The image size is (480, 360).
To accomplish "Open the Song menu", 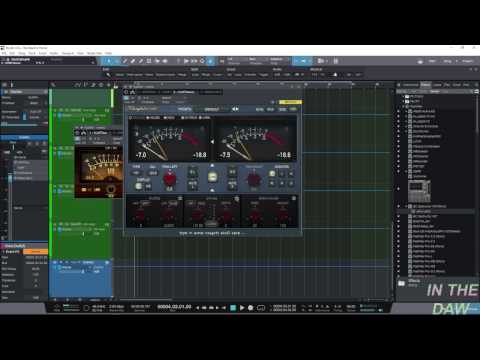I will coord(22,53).
